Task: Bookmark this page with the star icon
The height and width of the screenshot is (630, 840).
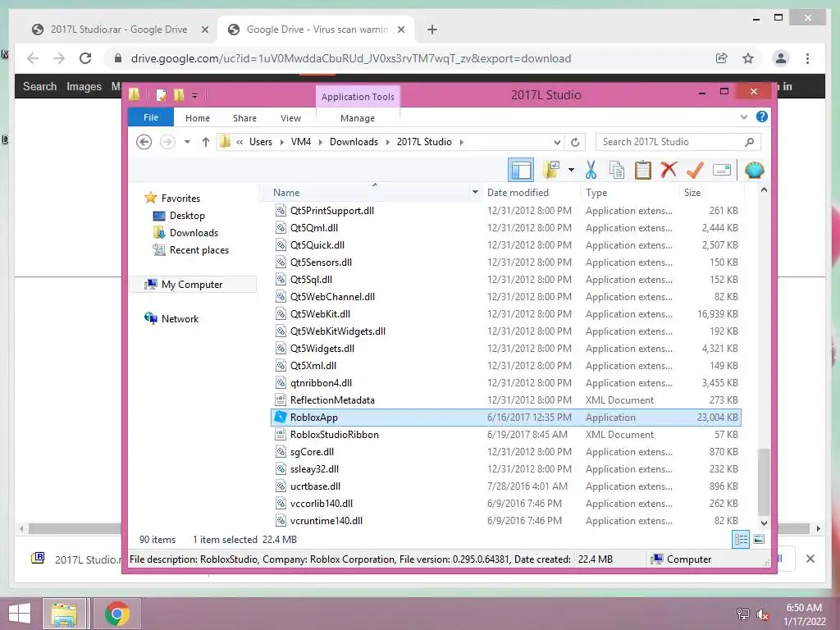Action: pos(748,58)
